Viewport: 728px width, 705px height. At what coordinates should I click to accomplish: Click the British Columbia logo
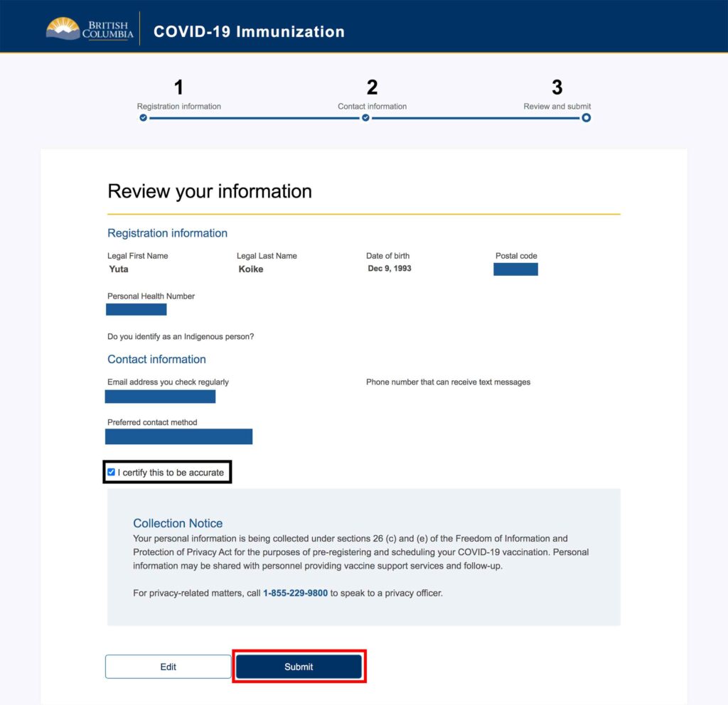pyautogui.click(x=90, y=29)
